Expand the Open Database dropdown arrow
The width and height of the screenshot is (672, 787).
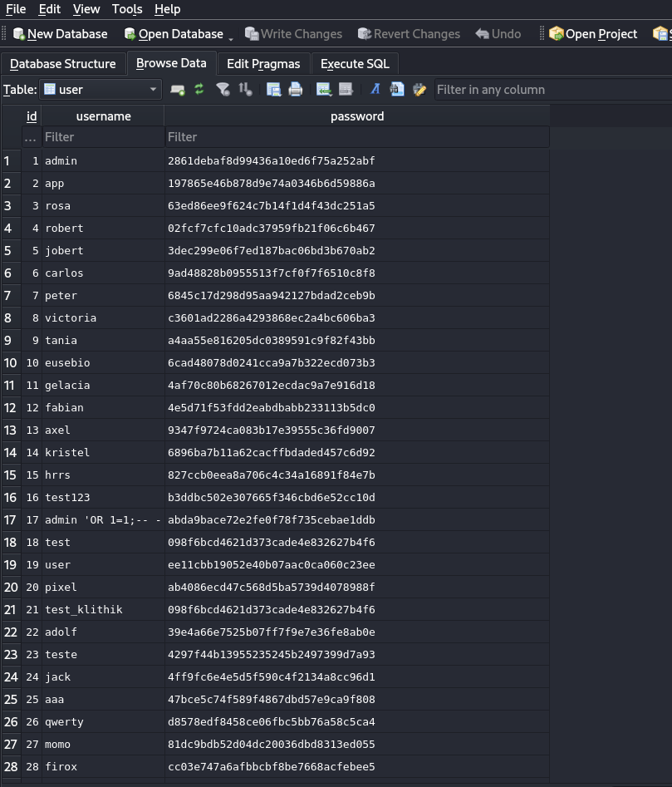click(231, 38)
